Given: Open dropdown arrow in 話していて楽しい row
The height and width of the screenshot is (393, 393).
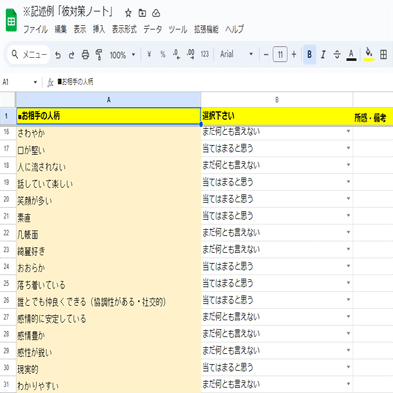Looking at the screenshot, I should tap(348, 182).
